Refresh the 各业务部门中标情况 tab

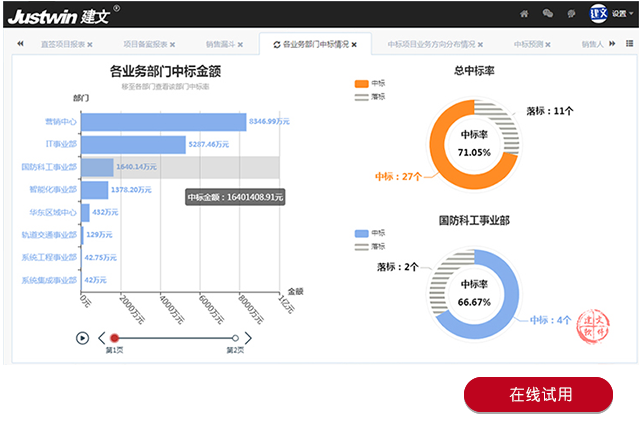click(x=277, y=45)
